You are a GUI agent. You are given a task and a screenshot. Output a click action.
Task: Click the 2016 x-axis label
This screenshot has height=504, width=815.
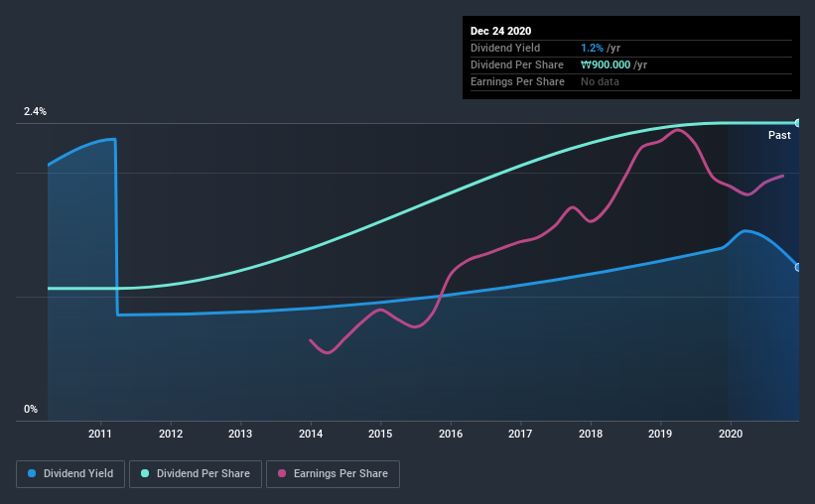pos(451,434)
